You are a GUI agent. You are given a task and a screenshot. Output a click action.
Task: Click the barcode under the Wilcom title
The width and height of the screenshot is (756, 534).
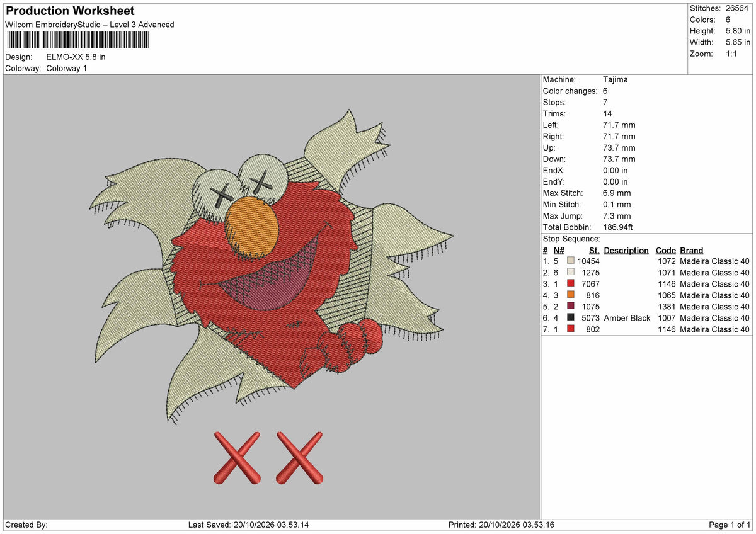click(78, 40)
